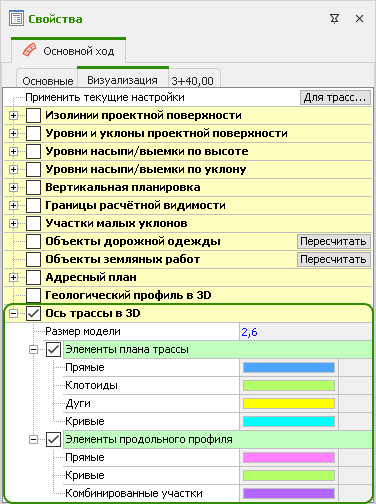Expand Вертикальная планировка node
The height and width of the screenshot is (504, 376).
click(13, 188)
